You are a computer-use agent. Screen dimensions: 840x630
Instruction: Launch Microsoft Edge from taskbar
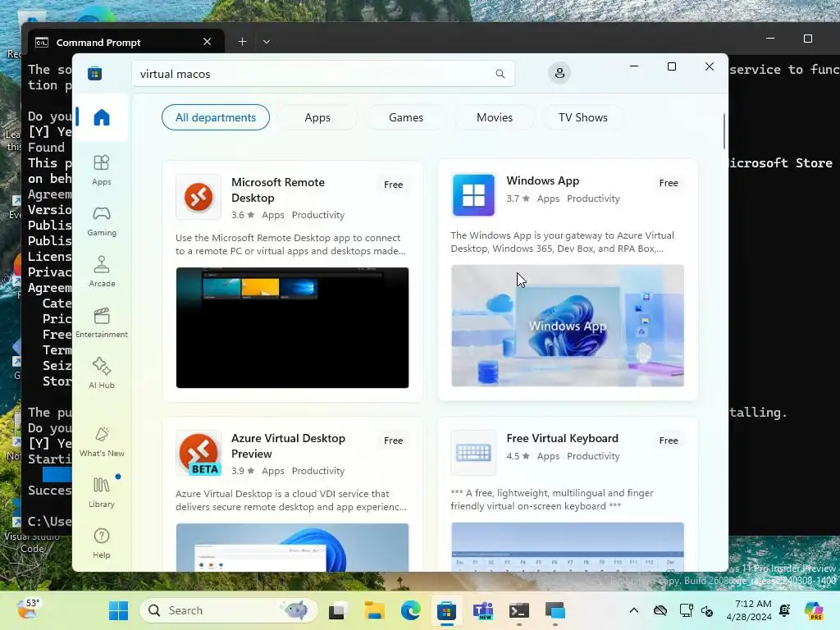coord(410,610)
